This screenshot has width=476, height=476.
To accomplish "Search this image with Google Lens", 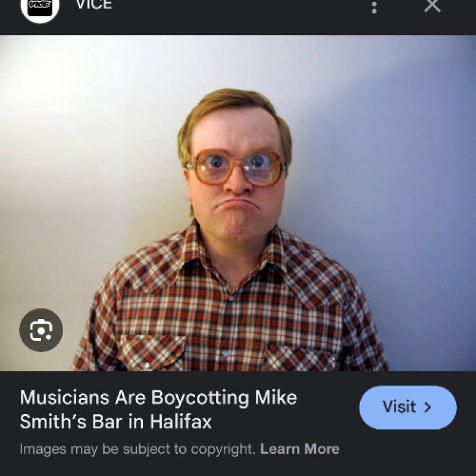I will (41, 330).
